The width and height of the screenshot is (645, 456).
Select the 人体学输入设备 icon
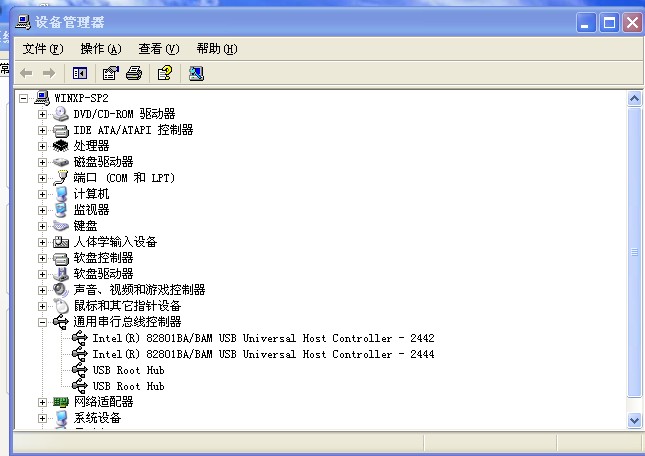[61, 242]
